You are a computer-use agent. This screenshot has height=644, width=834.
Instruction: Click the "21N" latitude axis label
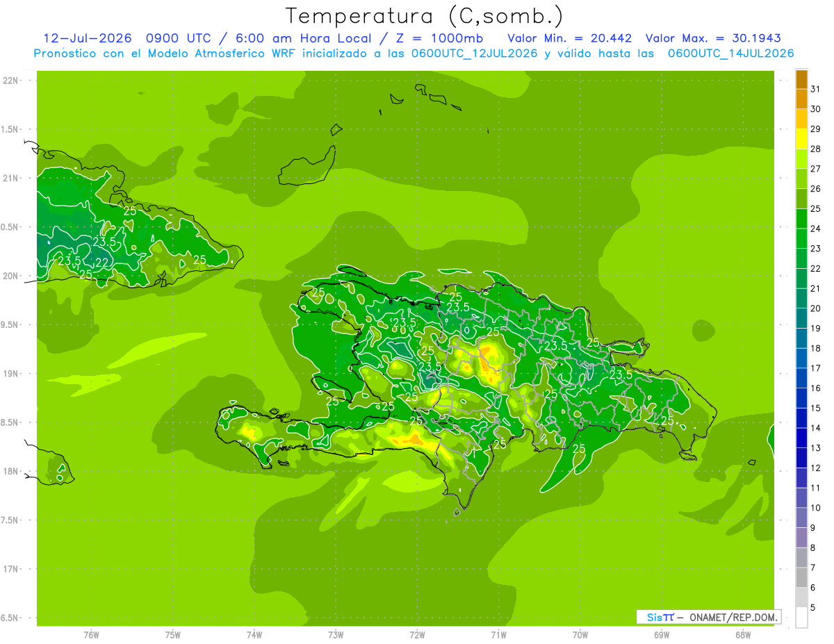(11, 178)
